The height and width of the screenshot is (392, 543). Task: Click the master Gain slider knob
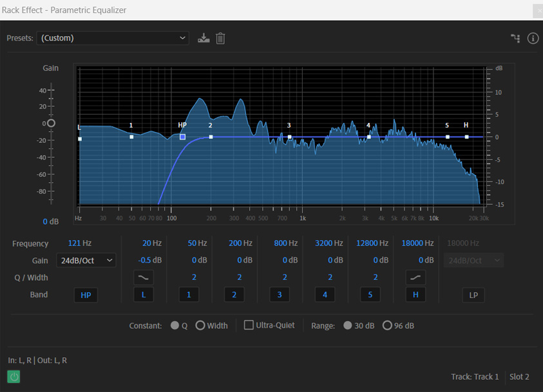point(51,123)
